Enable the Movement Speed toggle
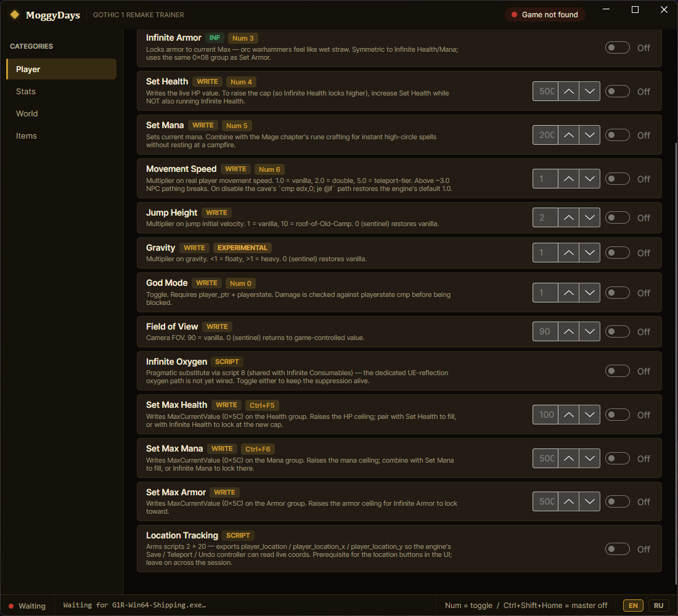This screenshot has width=678, height=616. (617, 179)
